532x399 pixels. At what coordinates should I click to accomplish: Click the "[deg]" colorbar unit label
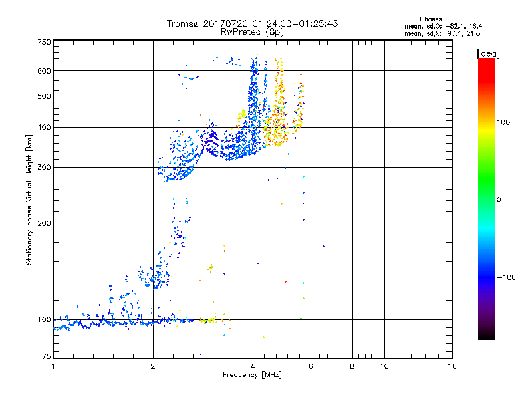pos(488,53)
